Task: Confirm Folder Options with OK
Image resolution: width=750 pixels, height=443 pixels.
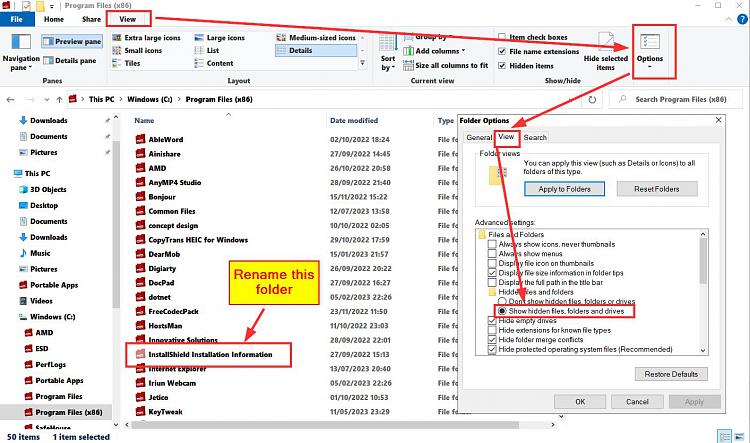Action: pyautogui.click(x=580, y=402)
